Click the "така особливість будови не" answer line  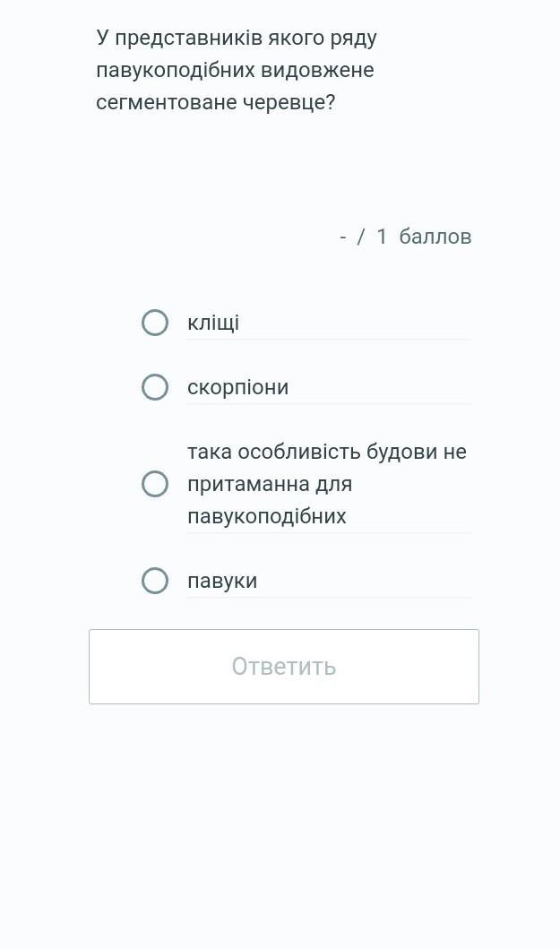(x=326, y=452)
